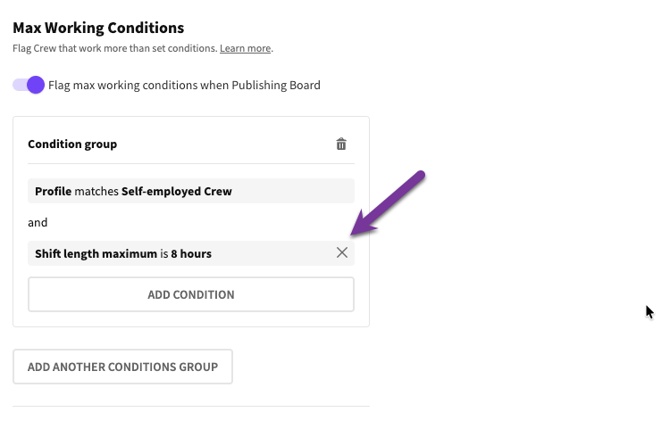Click the bold Shift length maximum text
The height and width of the screenshot is (429, 670).
[95, 254]
